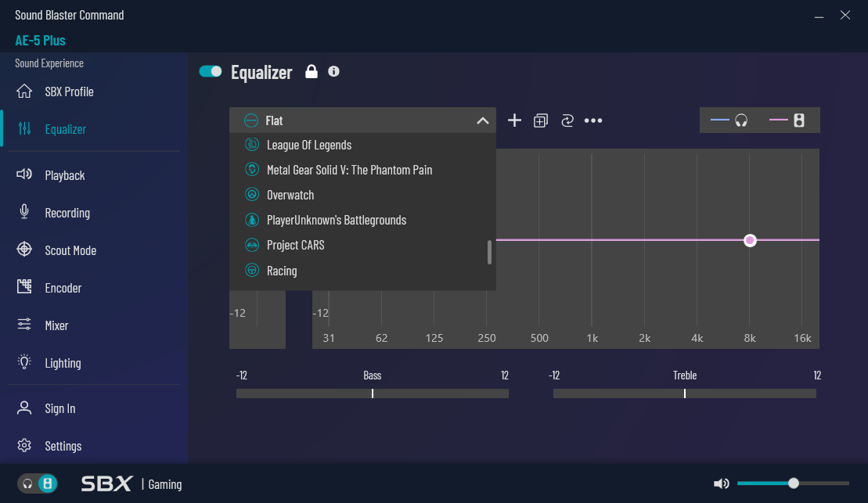Click the Equalizer sliders sidebar icon

pyautogui.click(x=24, y=128)
